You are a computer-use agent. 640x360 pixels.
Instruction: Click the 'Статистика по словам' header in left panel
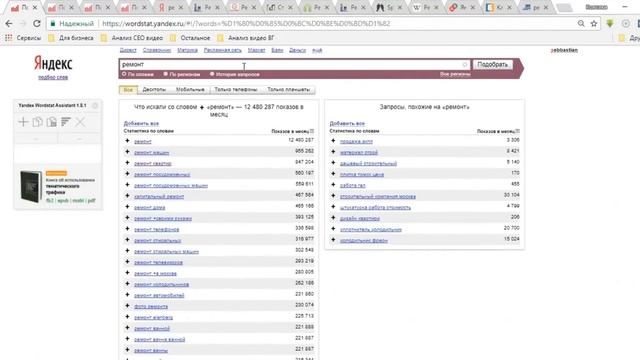point(149,131)
